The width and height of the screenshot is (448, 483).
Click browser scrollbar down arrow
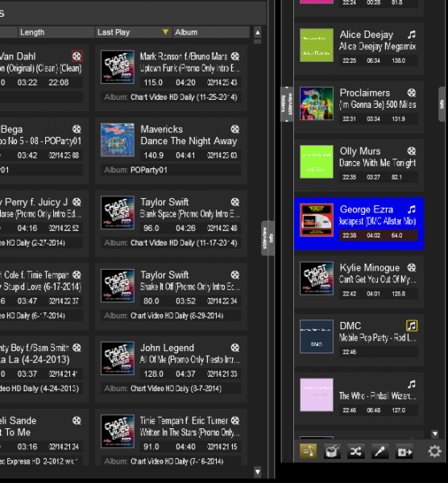tap(258, 472)
